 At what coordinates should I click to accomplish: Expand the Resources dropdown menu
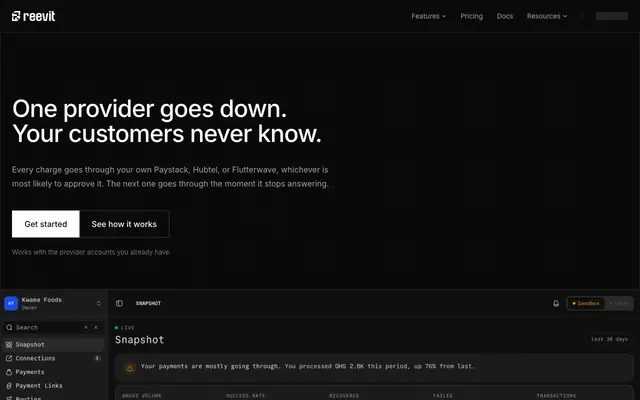[x=547, y=16]
